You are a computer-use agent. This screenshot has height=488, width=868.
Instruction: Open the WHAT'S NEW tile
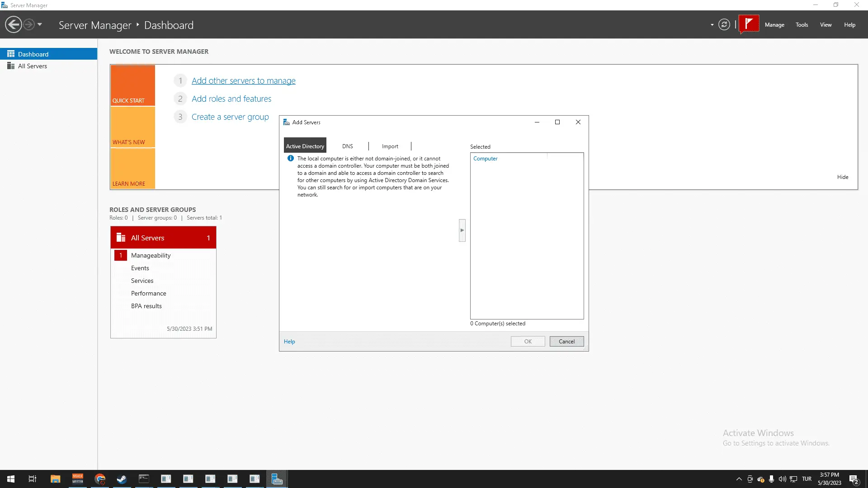click(133, 127)
